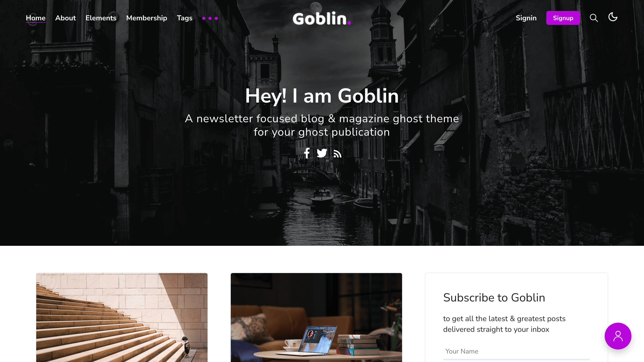Screen dimensions: 644x362
Task: Open the search icon in header
Action: (594, 18)
